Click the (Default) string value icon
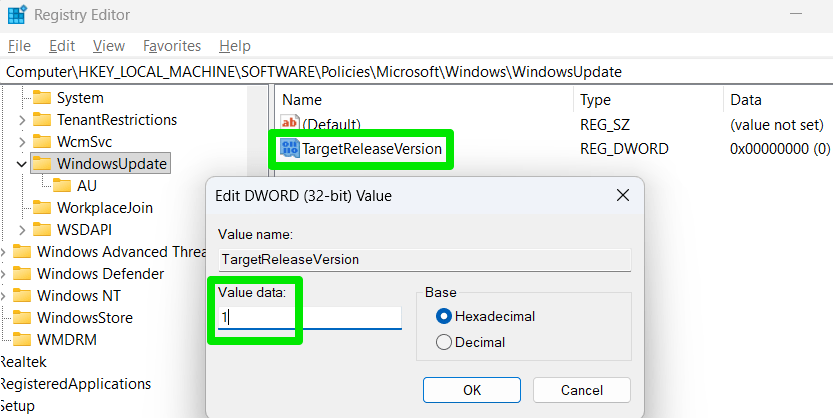Viewport: 833px width, 418px height. tap(291, 123)
